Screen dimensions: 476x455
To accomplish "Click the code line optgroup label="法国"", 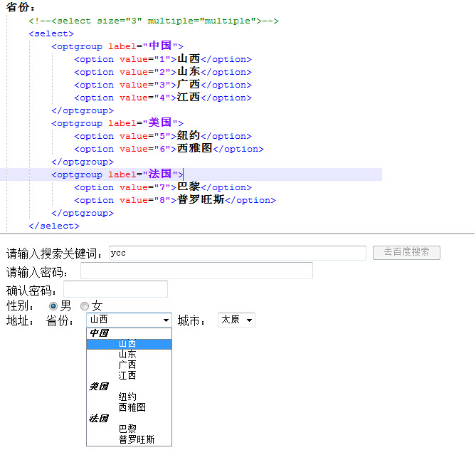I will [x=117, y=174].
